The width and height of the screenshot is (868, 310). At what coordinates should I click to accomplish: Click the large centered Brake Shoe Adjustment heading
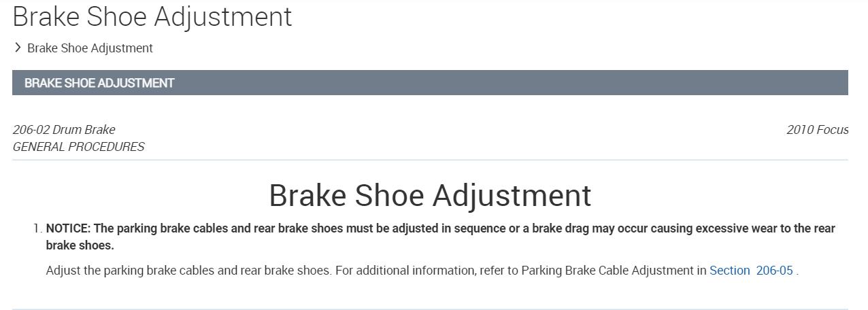430,195
